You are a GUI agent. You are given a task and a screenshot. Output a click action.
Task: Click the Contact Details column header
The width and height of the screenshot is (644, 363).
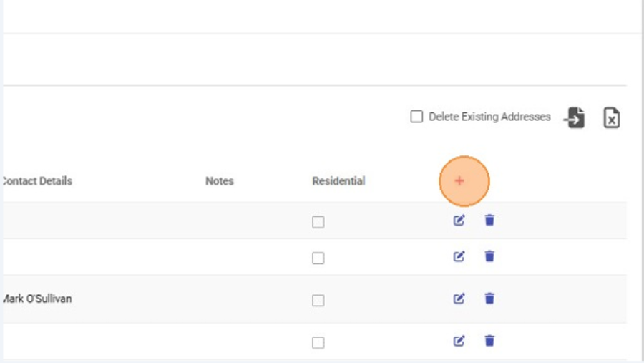click(x=37, y=181)
